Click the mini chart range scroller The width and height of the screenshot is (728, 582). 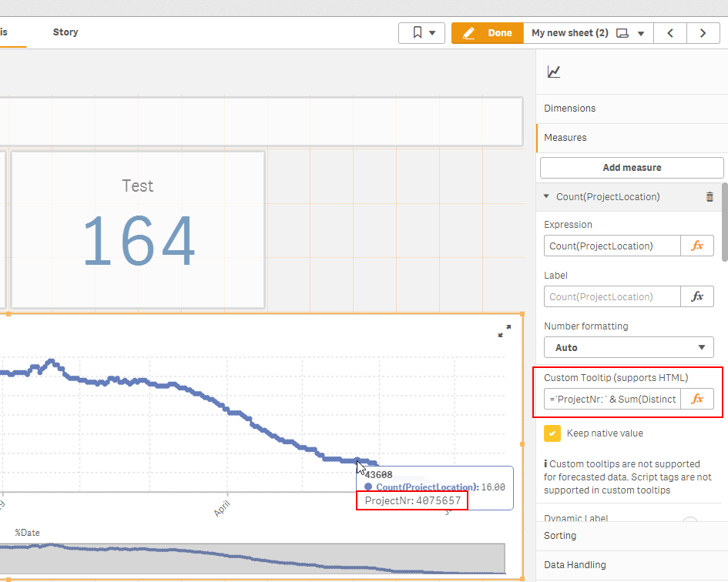252,558
